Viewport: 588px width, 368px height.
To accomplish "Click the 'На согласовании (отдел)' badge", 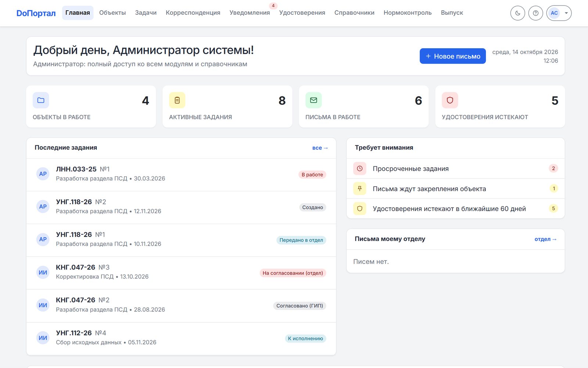I will (x=293, y=273).
